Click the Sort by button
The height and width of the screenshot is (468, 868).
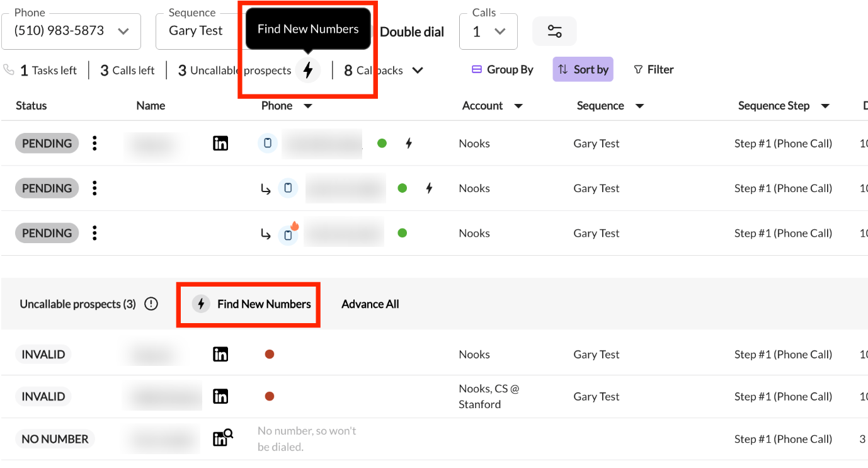tap(583, 69)
